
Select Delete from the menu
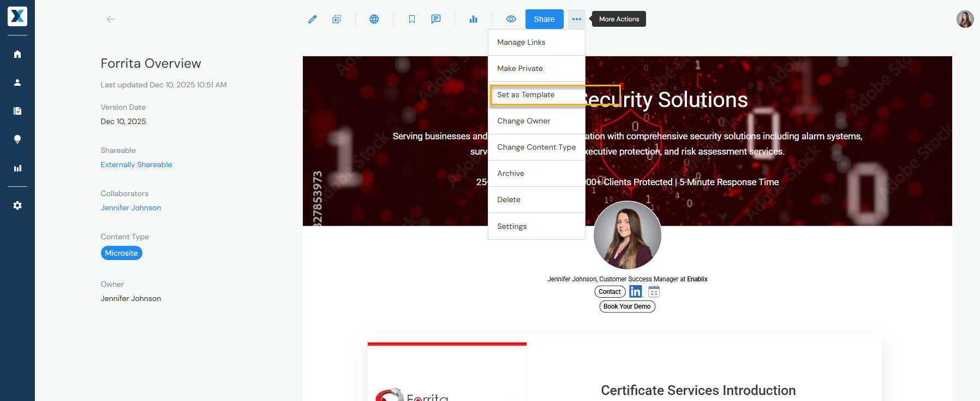536,199
